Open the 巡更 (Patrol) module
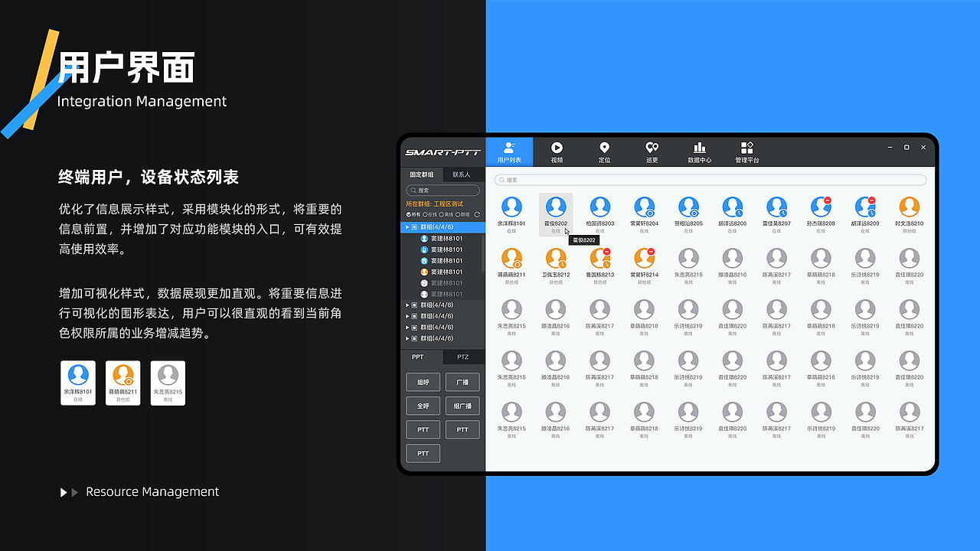The height and width of the screenshot is (551, 980). [652, 151]
